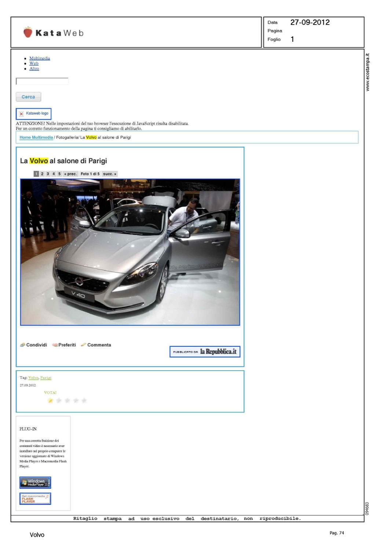Open the Parigi tag link
The width and height of the screenshot is (392, 550).
pos(46,378)
